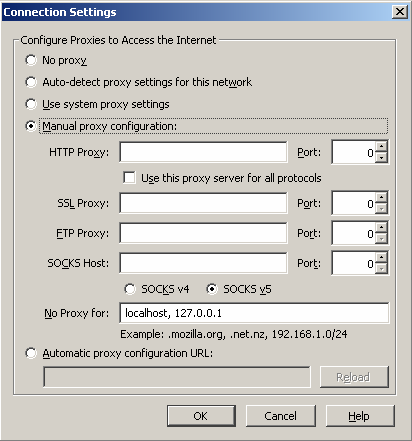Choose SOCKS v5 radio button
Viewport: 412px width, 441px height.
[212, 289]
